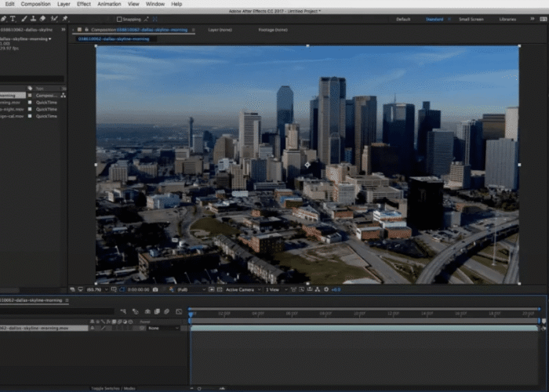Open the Full resolution dropdown

point(191,290)
